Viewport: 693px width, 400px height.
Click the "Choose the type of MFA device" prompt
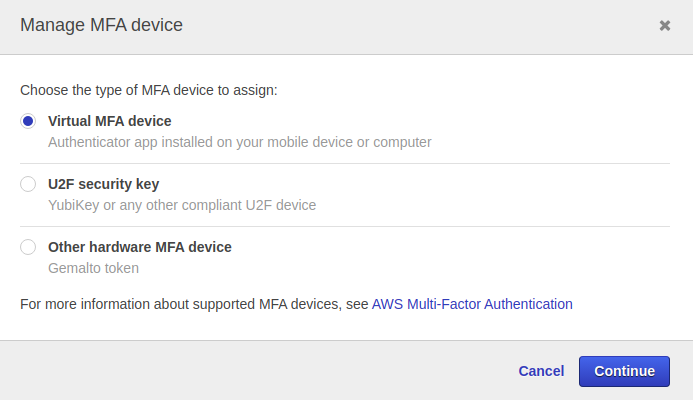click(148, 90)
